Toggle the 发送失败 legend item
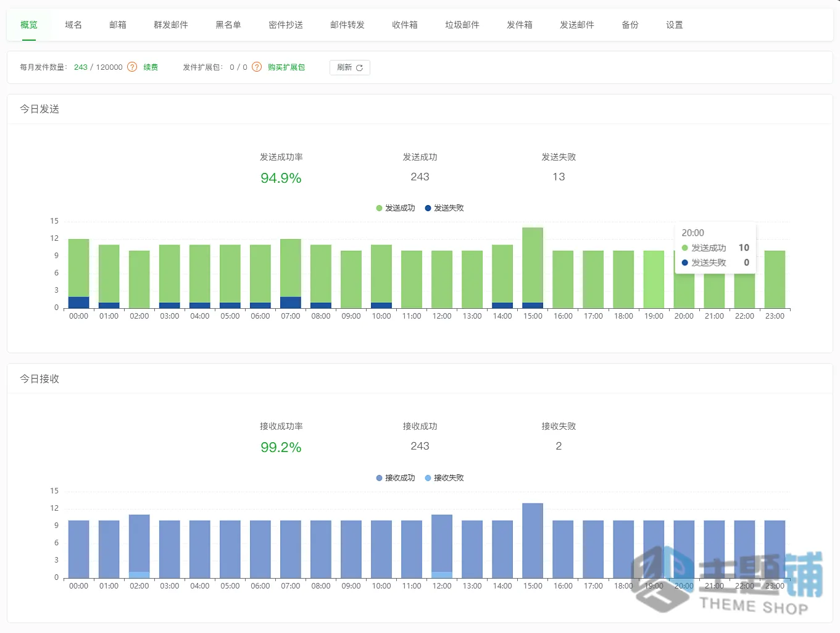840x633 pixels. [444, 208]
